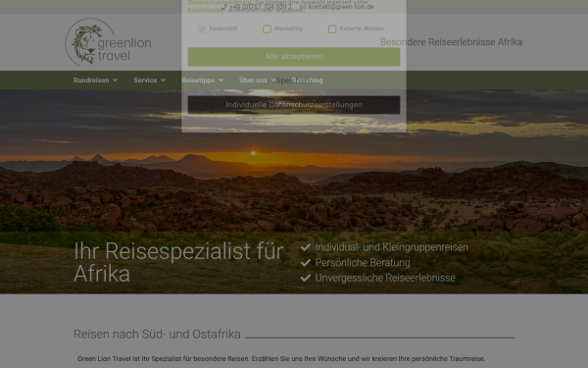Expand the Über uns menu
Image resolution: width=588 pixels, height=368 pixels.
[257, 80]
